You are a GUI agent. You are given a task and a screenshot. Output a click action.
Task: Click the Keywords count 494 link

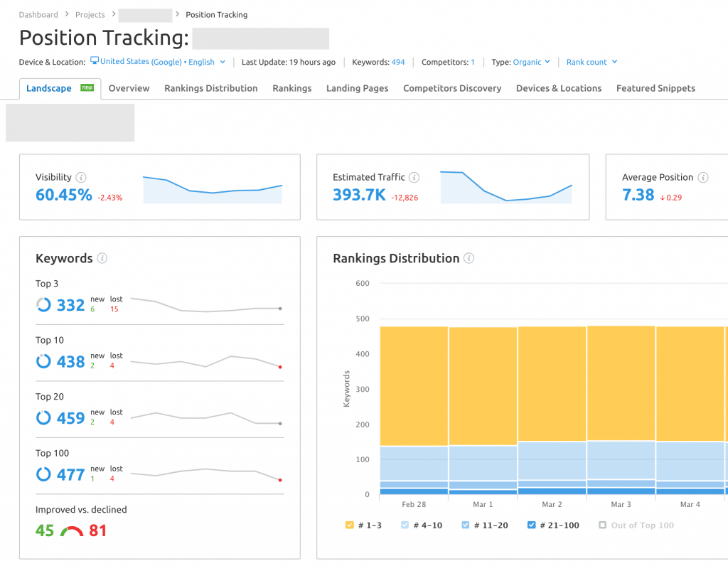pos(398,62)
